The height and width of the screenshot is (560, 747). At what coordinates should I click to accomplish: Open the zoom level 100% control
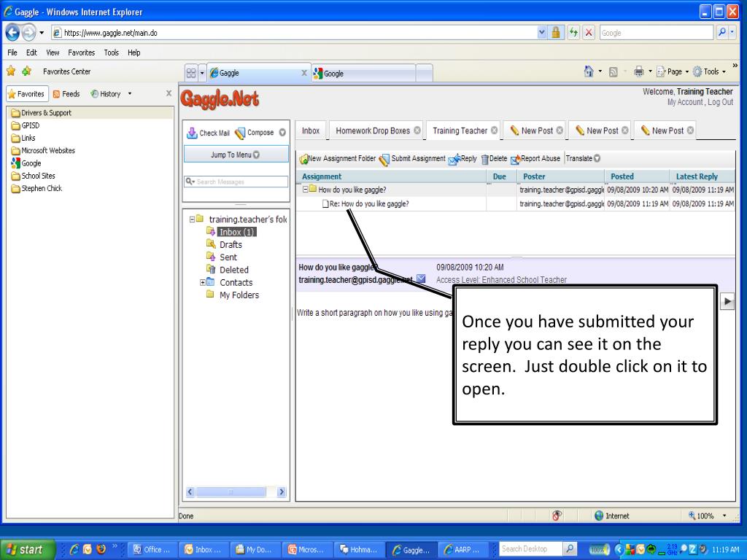coord(708,516)
